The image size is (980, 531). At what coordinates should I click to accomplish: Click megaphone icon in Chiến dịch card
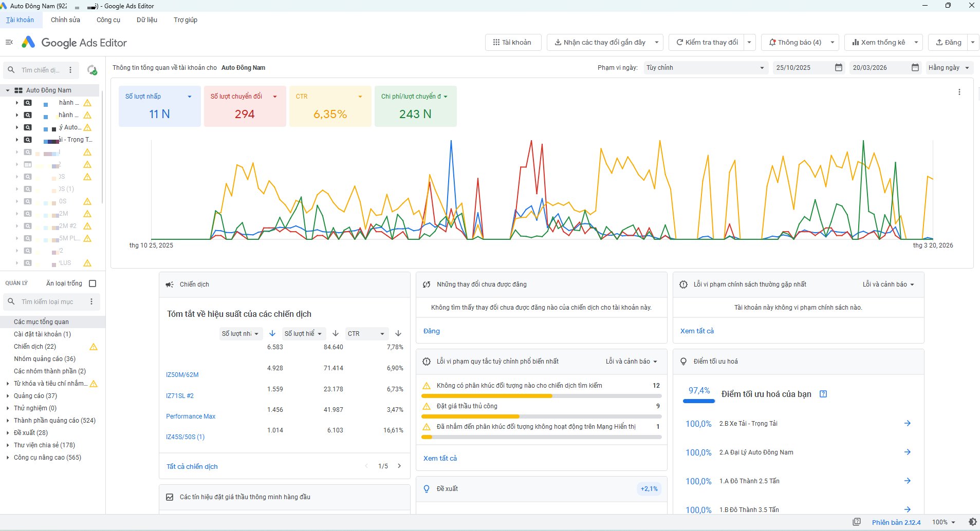[170, 285]
